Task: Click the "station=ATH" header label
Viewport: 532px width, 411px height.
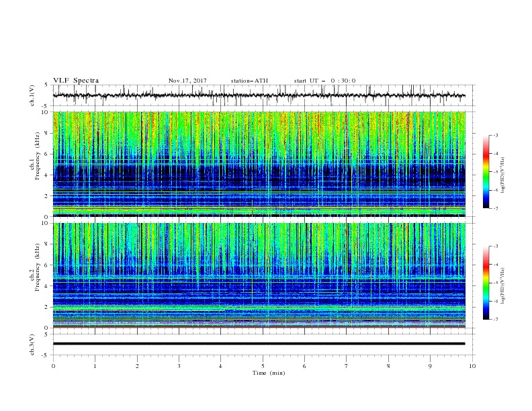Action: tap(249, 81)
